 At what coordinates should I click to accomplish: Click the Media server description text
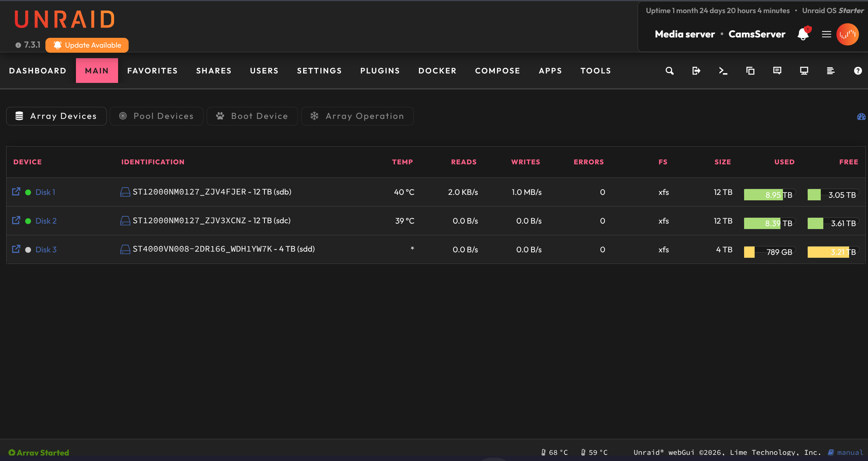[x=685, y=34]
